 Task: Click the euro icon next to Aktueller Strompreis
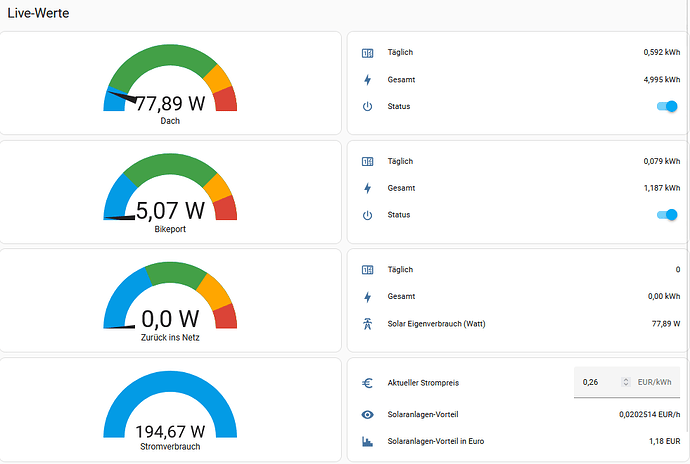367,383
